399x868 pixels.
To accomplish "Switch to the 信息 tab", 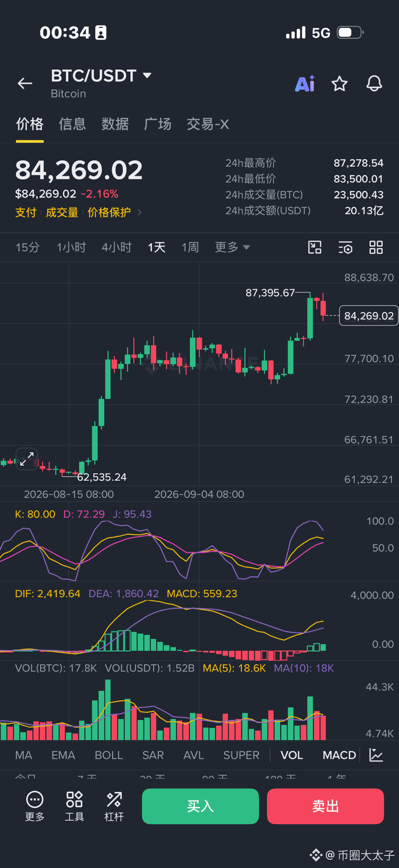I will click(72, 124).
